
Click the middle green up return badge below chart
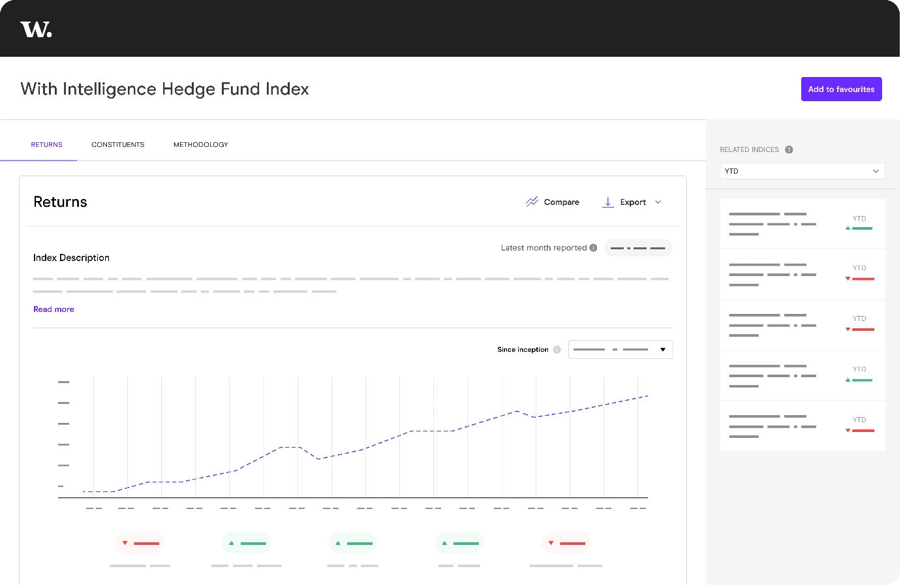click(352, 543)
